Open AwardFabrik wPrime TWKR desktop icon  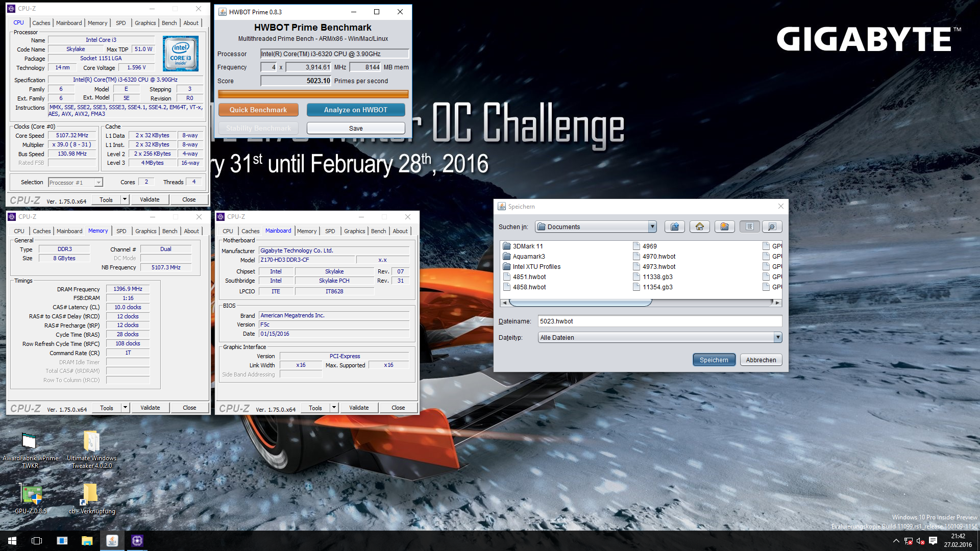coord(30,450)
